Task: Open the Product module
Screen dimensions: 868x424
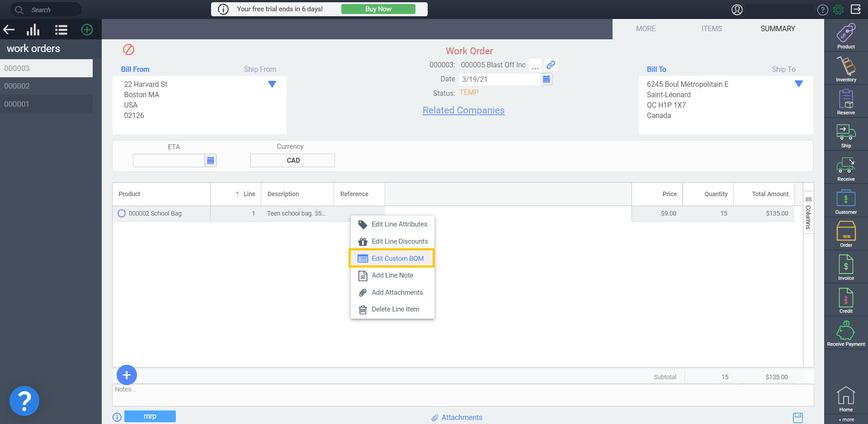Action: tap(846, 36)
